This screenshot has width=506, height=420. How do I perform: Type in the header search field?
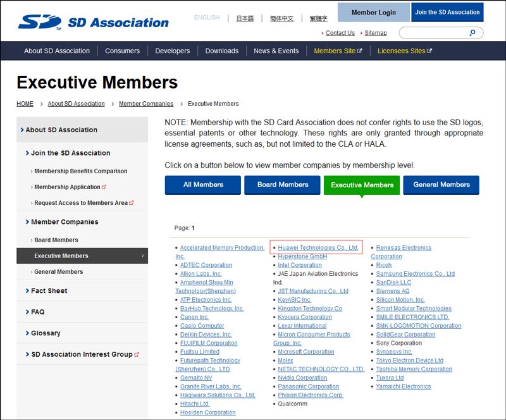click(433, 33)
